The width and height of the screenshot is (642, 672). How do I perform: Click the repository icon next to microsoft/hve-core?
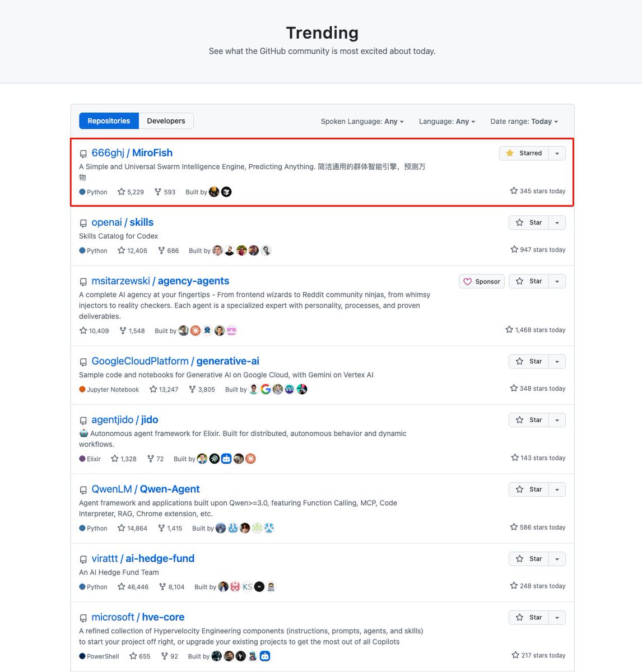(83, 618)
